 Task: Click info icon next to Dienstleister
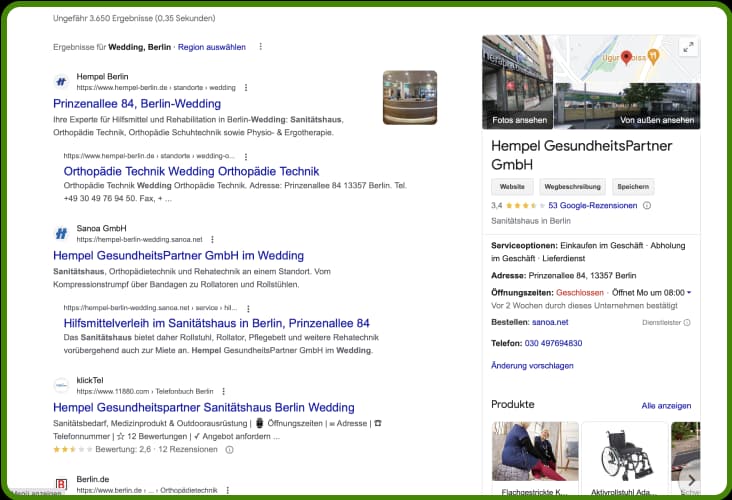pos(687,323)
